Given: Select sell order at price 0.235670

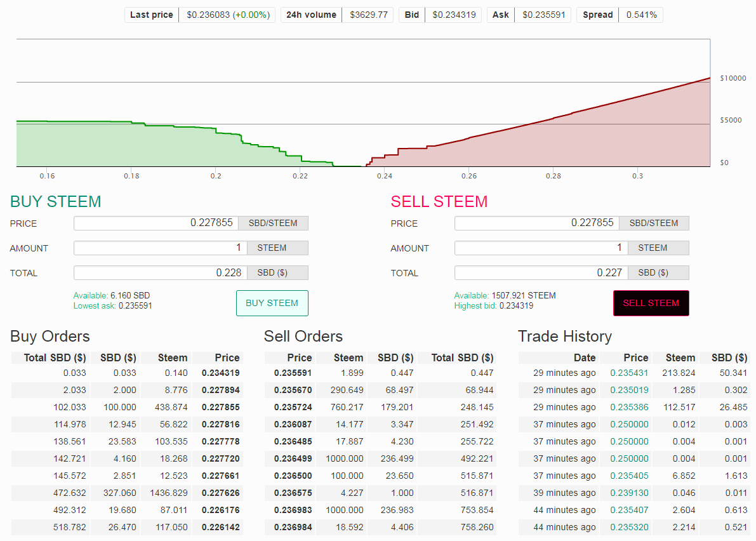Looking at the screenshot, I should point(380,390).
